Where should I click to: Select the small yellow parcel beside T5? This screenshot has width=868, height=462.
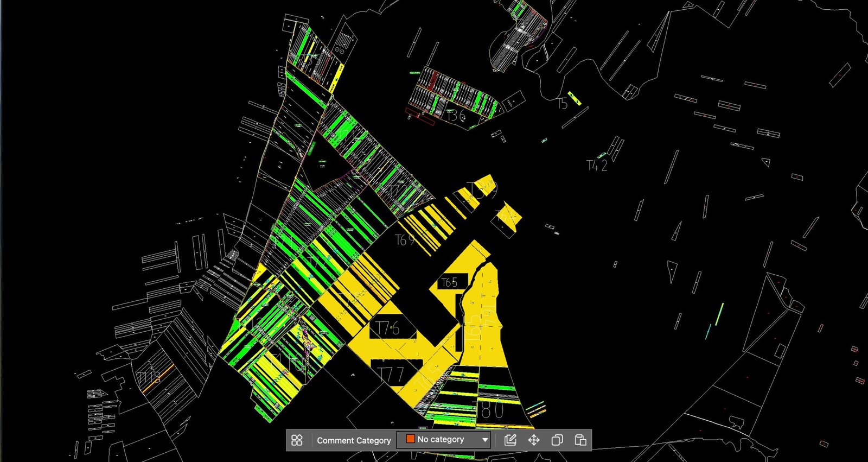click(x=575, y=98)
